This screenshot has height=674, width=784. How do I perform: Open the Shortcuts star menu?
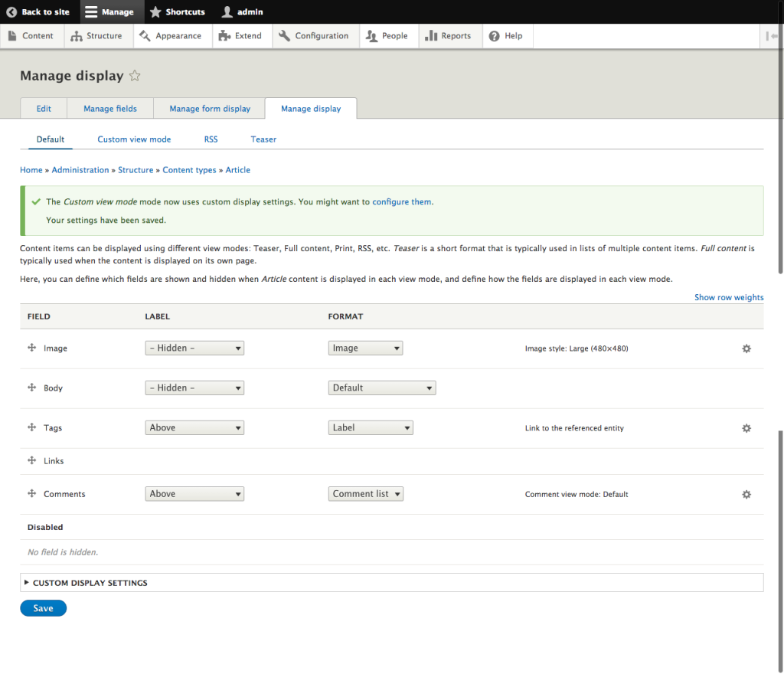178,12
